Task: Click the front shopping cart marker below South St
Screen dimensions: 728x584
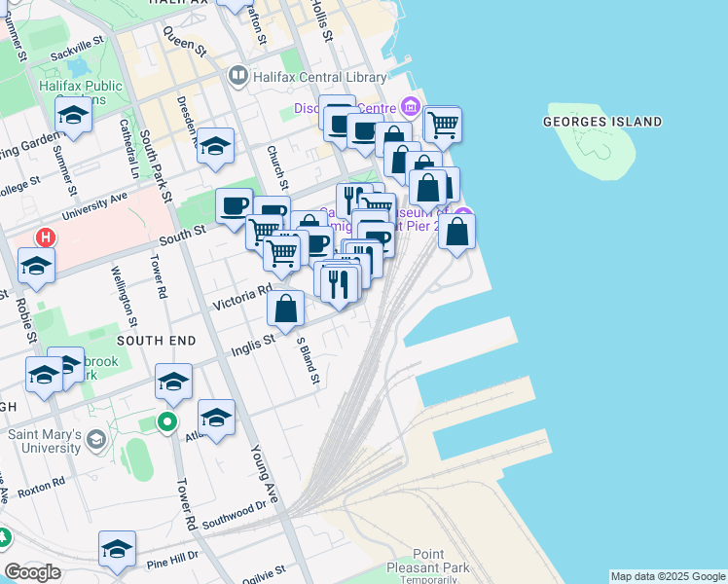Action: pos(281,258)
